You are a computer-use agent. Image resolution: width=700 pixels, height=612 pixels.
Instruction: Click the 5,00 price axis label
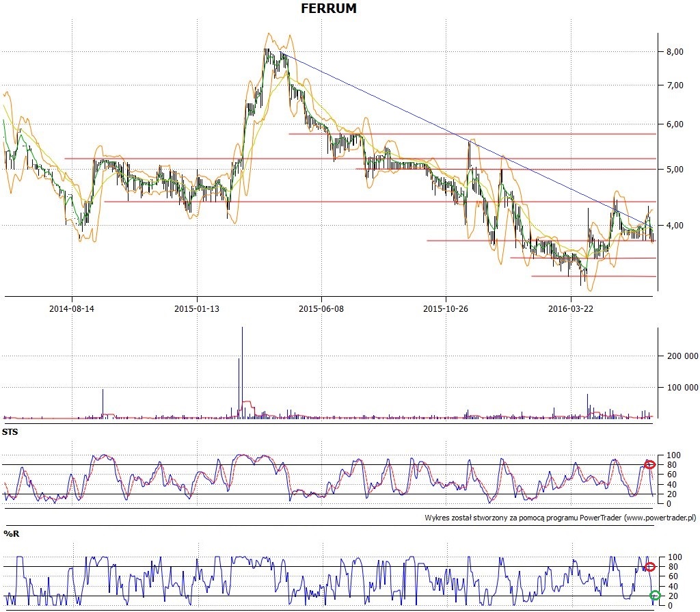tap(675, 170)
